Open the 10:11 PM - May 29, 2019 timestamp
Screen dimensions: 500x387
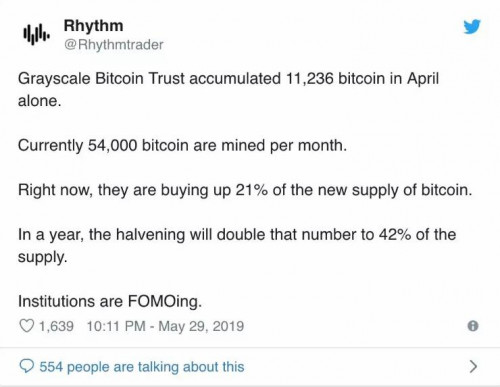click(165, 326)
